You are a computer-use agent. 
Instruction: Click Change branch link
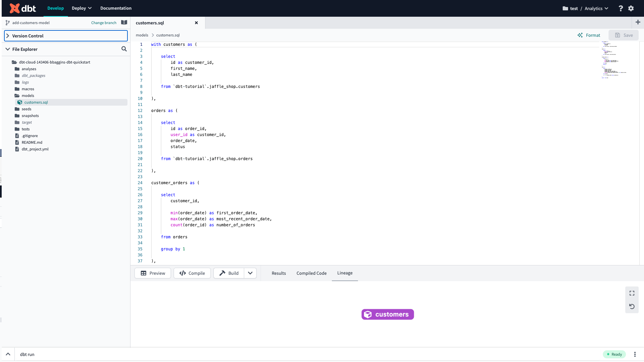coord(104,23)
